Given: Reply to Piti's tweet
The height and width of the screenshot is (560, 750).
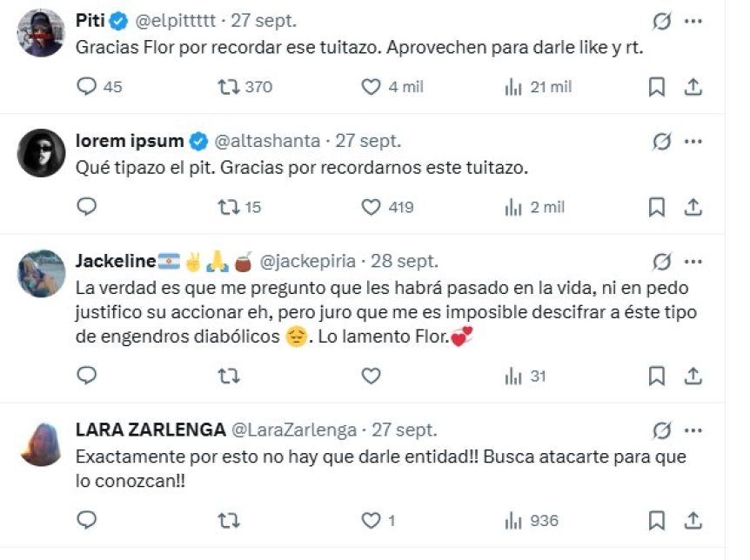Looking at the screenshot, I should (x=87, y=86).
